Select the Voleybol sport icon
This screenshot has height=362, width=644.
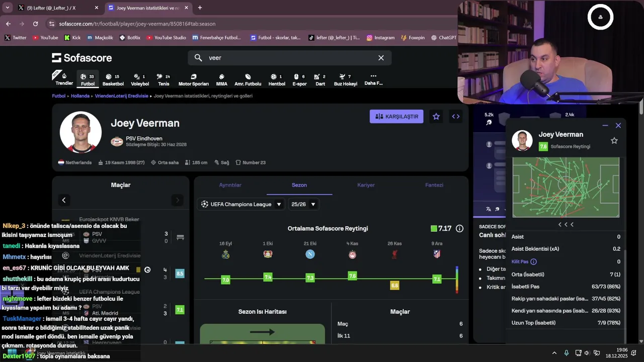tap(140, 79)
